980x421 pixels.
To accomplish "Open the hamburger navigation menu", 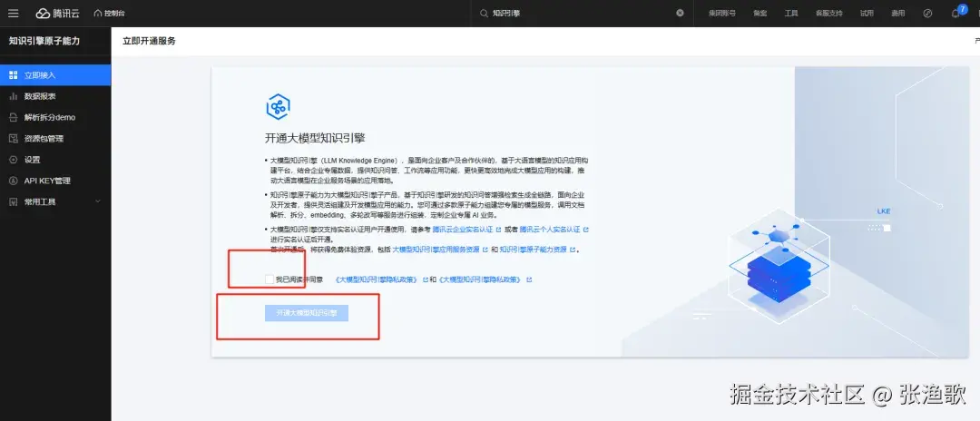I will 13,13.
